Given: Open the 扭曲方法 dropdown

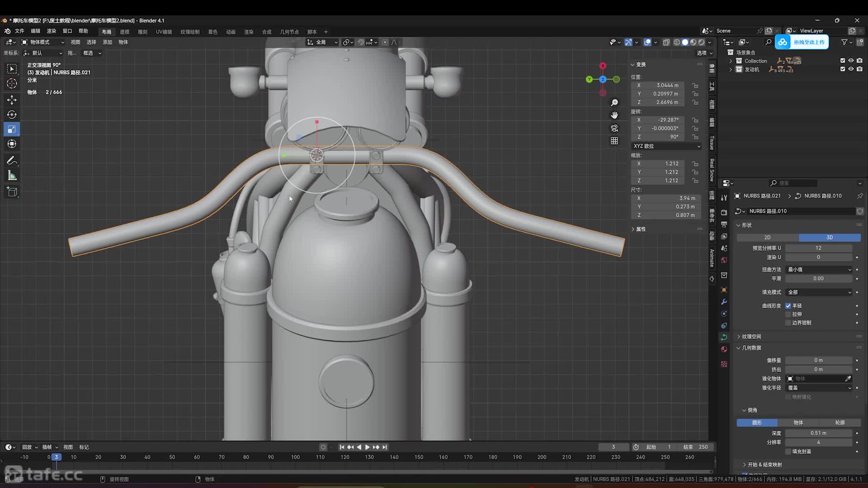Looking at the screenshot, I should click(x=819, y=270).
